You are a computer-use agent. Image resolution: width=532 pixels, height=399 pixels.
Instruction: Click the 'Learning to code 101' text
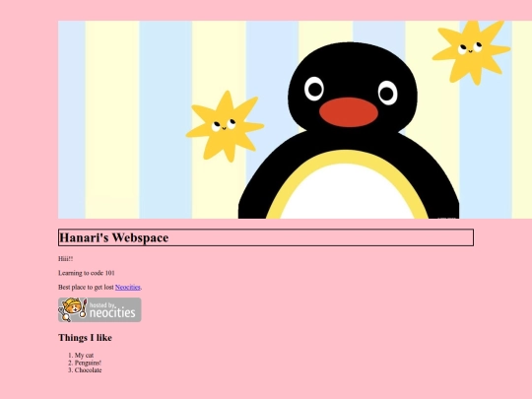pyautogui.click(x=87, y=273)
